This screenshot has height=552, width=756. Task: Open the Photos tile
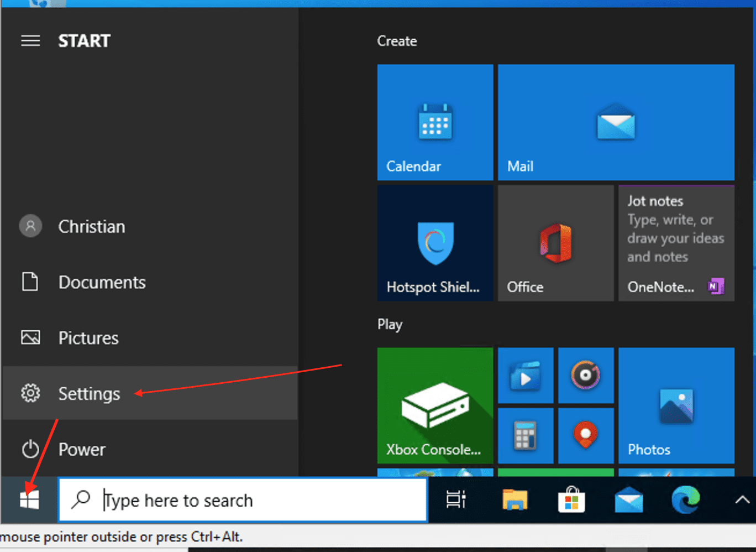coord(676,405)
